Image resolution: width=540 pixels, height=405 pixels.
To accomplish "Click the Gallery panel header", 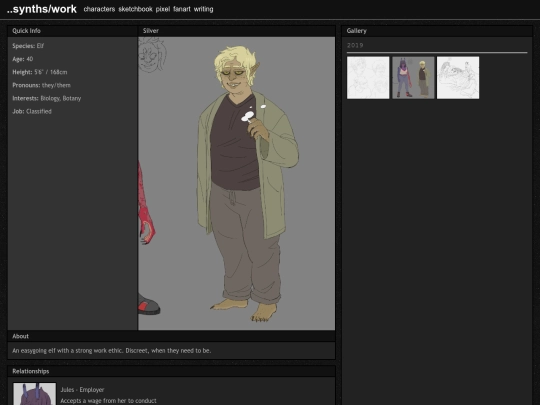I will click(x=437, y=31).
